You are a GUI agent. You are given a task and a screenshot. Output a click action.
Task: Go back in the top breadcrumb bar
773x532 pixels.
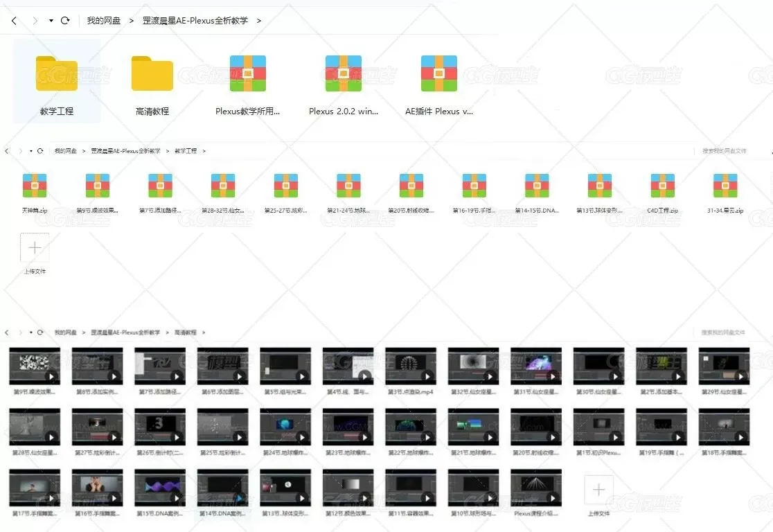[14, 21]
